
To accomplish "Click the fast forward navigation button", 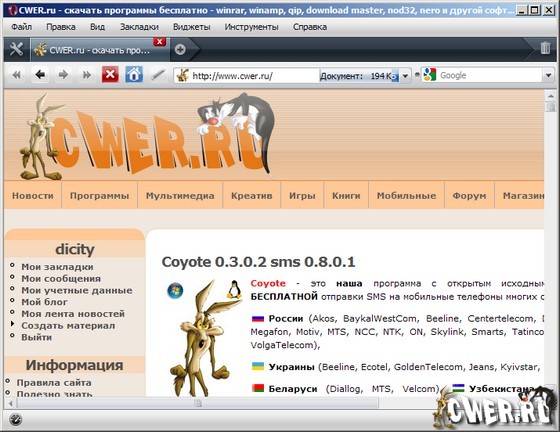I will tap(86, 75).
